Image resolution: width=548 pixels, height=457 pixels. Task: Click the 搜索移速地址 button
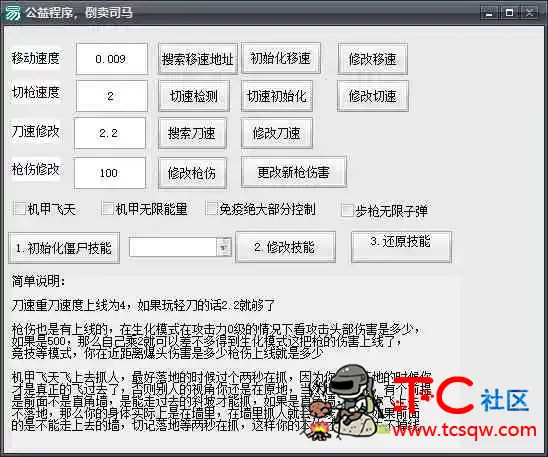pos(198,59)
